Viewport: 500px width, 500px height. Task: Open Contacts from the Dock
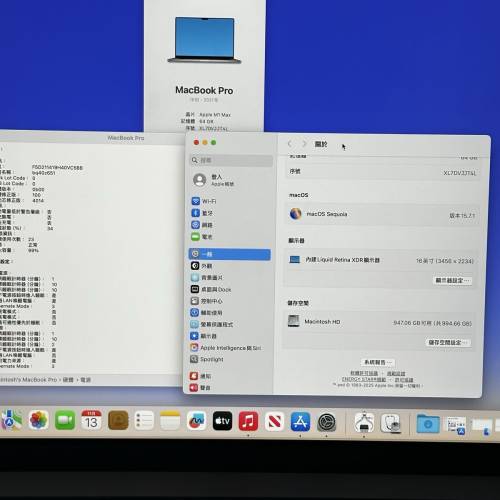[118, 420]
